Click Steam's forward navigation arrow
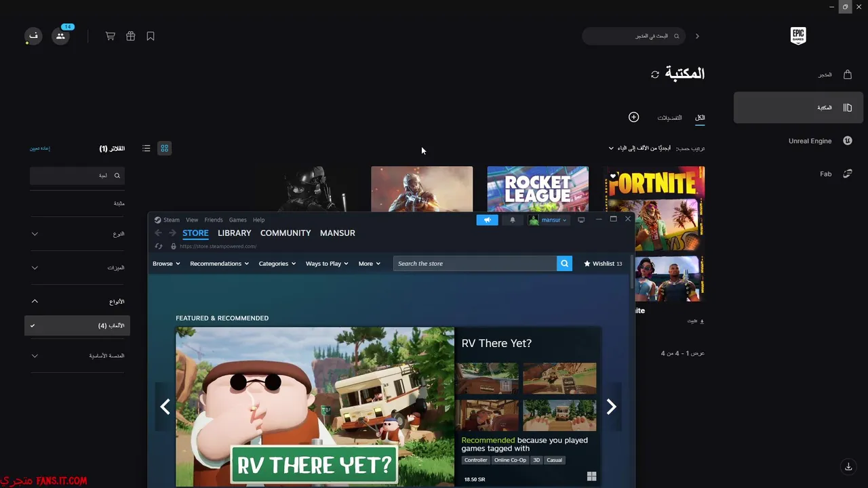868x488 pixels. (172, 233)
